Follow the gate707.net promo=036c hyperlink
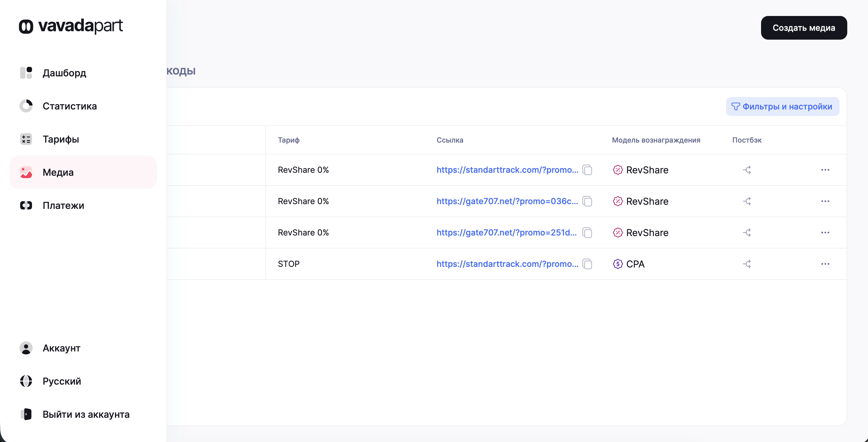The height and width of the screenshot is (442, 868). [x=507, y=201]
